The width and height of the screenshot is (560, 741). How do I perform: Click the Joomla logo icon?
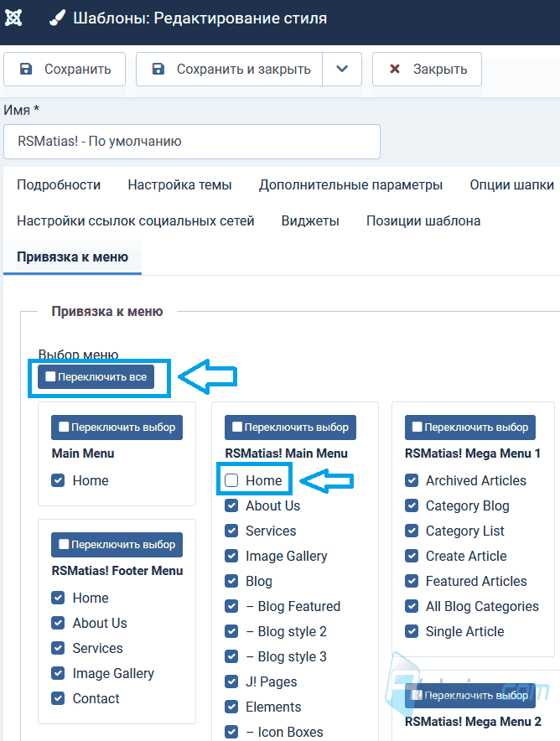coord(13,18)
